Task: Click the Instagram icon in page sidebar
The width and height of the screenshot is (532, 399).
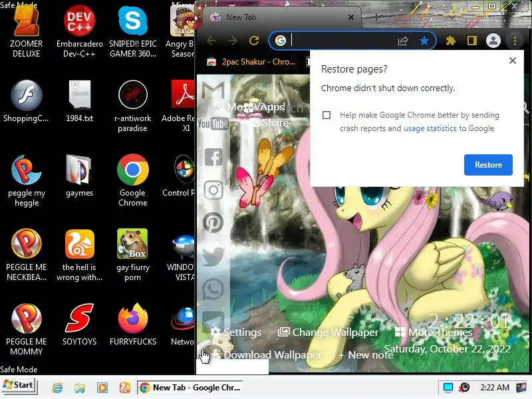Action: click(x=213, y=190)
